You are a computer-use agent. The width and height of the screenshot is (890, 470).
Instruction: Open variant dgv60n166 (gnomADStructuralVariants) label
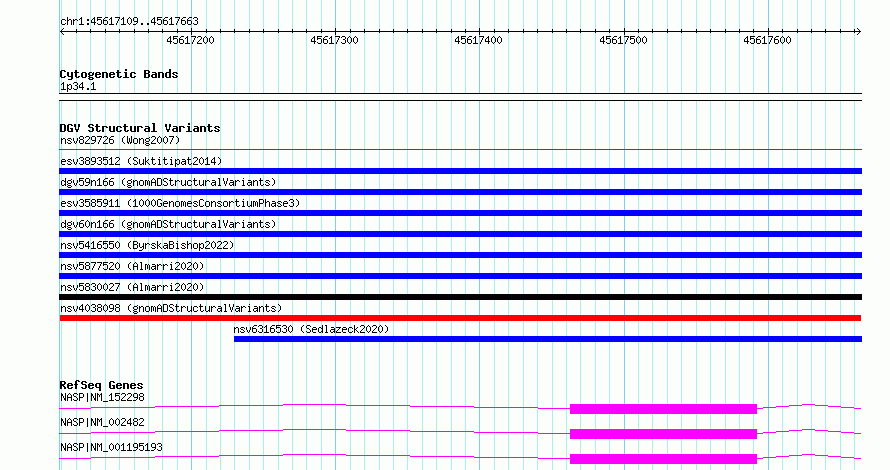(168, 224)
